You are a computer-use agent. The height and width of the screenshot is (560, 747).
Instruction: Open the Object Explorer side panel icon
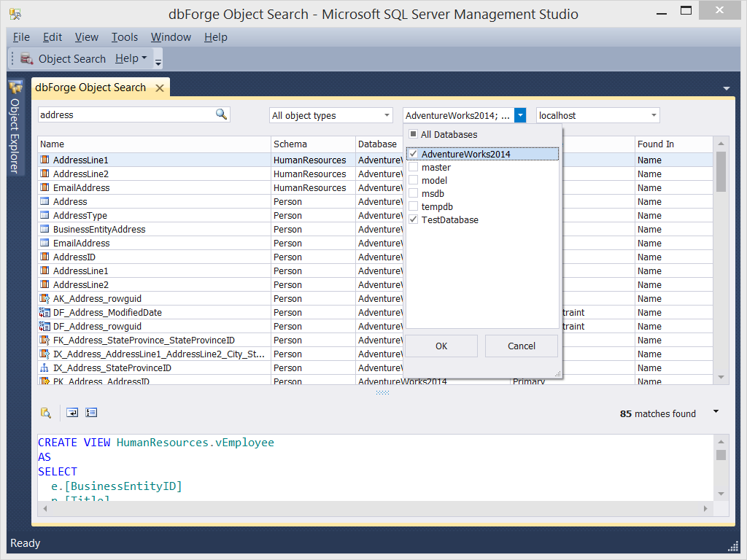point(16,87)
